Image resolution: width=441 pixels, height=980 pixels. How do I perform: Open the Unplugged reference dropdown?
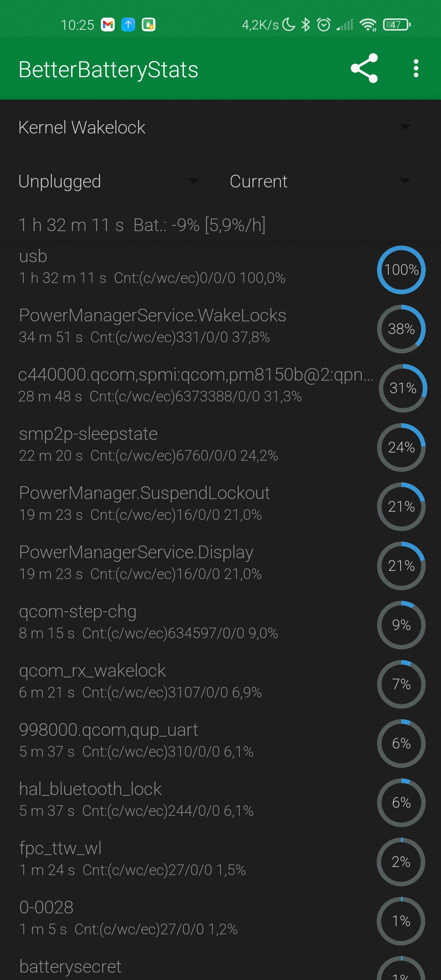[108, 181]
